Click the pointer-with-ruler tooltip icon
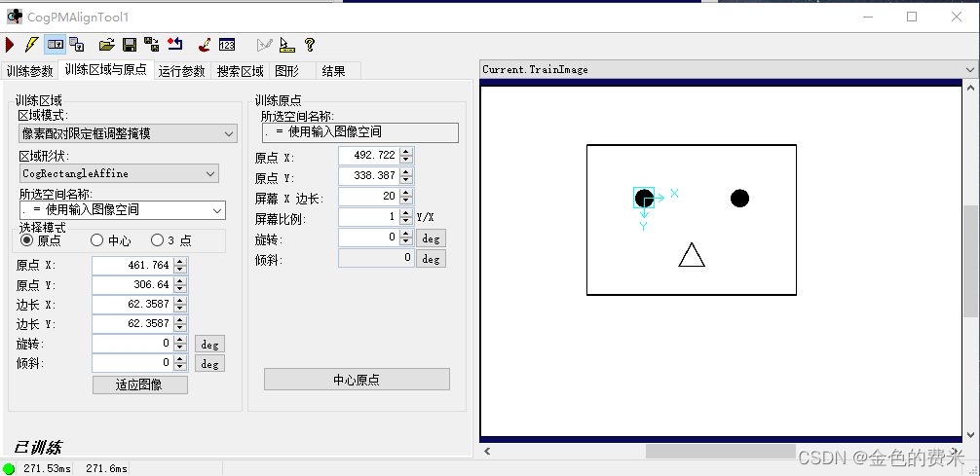The width and height of the screenshot is (980, 476). coord(286,45)
